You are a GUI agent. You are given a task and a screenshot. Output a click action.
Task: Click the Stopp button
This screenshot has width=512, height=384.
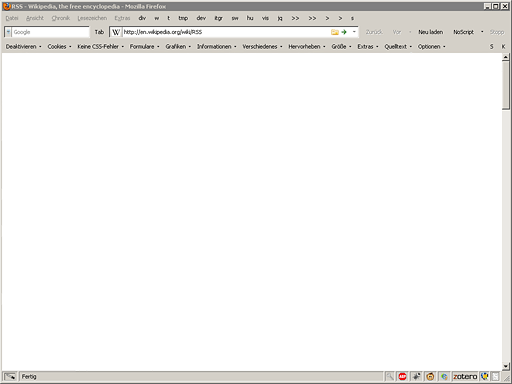pyautogui.click(x=497, y=32)
